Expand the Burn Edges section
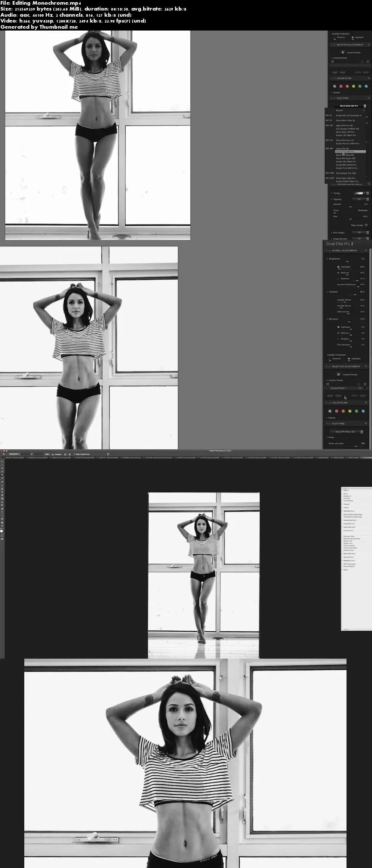The height and width of the screenshot is (868, 372). click(332, 233)
